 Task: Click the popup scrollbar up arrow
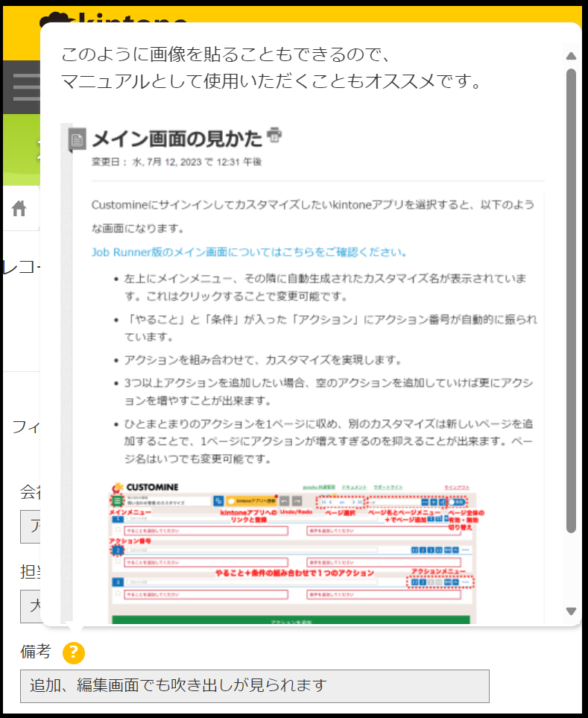pos(571,56)
